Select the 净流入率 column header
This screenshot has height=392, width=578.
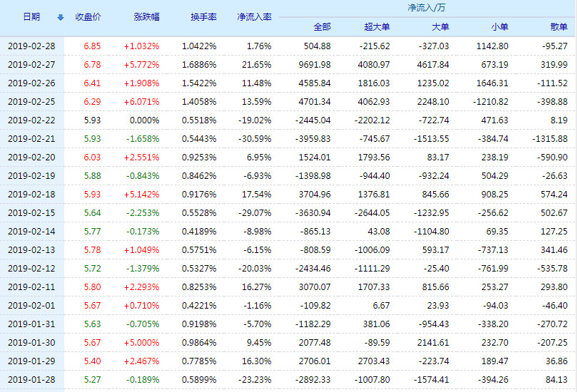tap(254, 16)
